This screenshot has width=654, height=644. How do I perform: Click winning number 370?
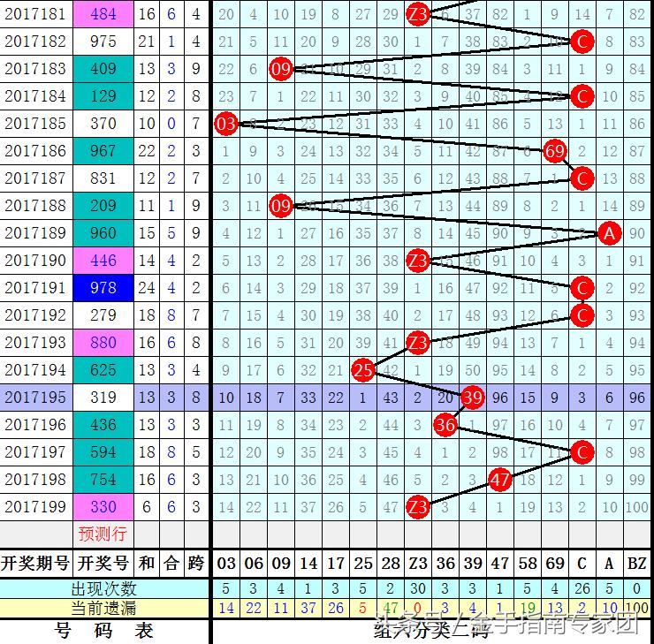click(x=103, y=124)
